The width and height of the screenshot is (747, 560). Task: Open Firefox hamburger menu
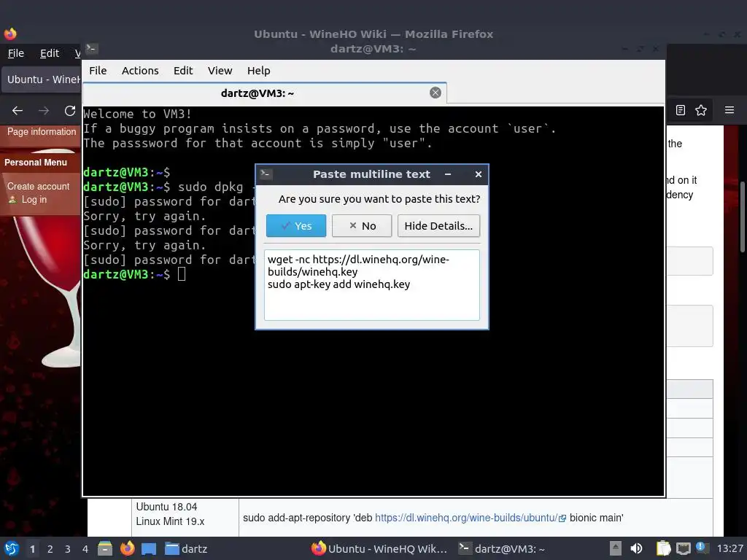[x=729, y=111]
